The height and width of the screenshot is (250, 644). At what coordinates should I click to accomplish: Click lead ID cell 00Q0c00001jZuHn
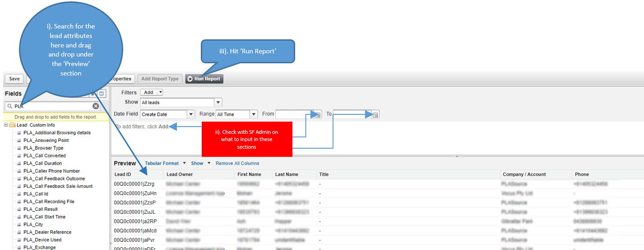(x=135, y=193)
